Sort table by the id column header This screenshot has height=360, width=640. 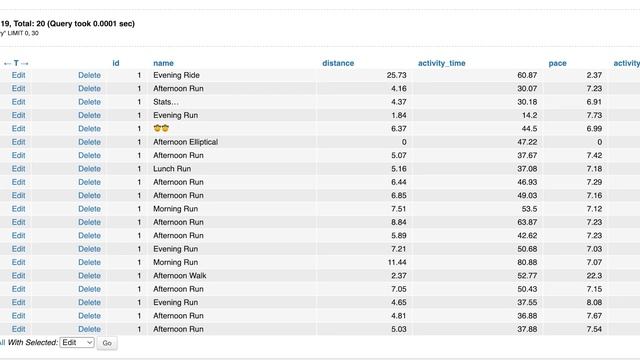116,63
